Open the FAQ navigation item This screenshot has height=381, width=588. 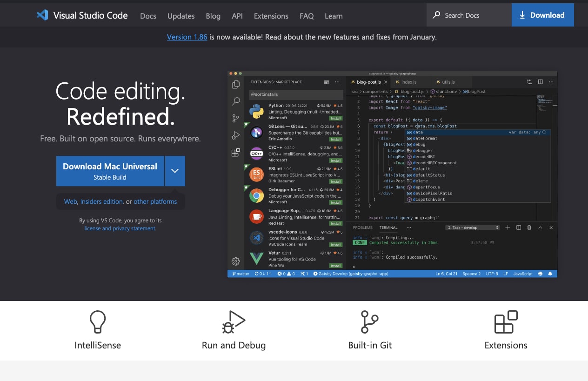tap(307, 16)
